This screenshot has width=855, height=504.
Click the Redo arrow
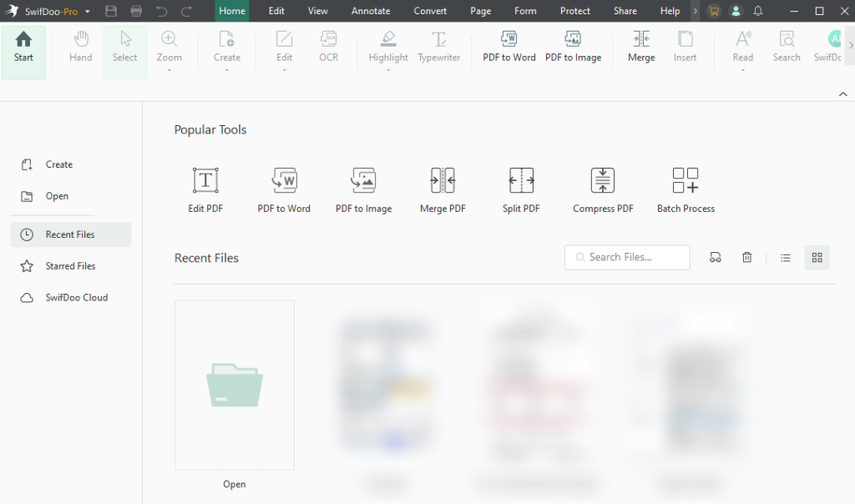point(186,11)
